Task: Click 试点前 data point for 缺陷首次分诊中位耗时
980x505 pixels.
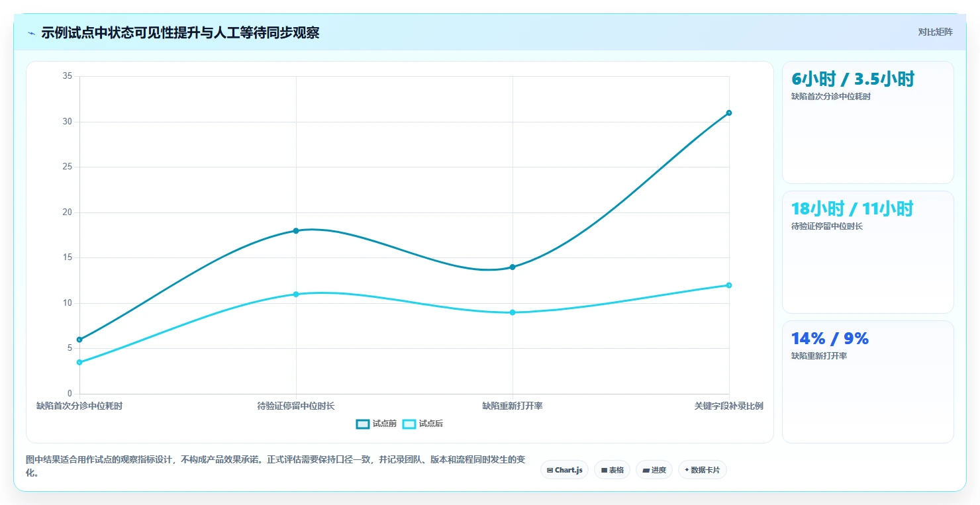Action: [79, 340]
